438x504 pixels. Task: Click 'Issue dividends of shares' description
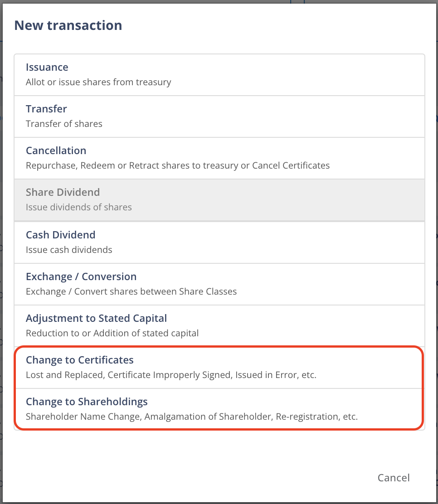click(78, 208)
